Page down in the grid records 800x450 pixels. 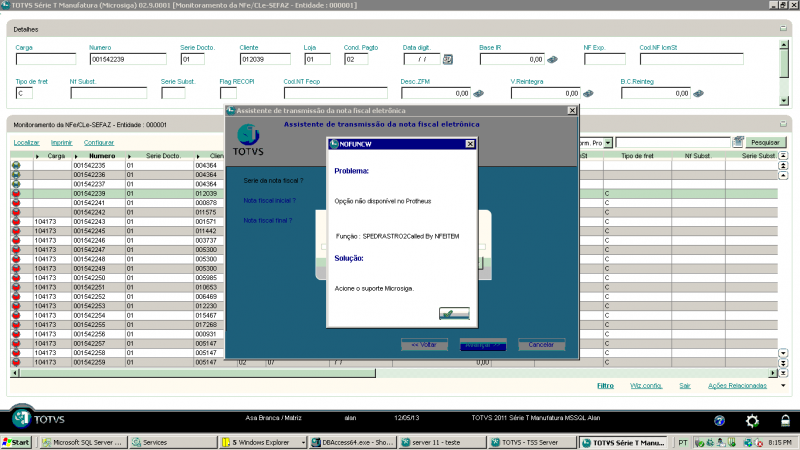pyautogui.click(x=783, y=363)
